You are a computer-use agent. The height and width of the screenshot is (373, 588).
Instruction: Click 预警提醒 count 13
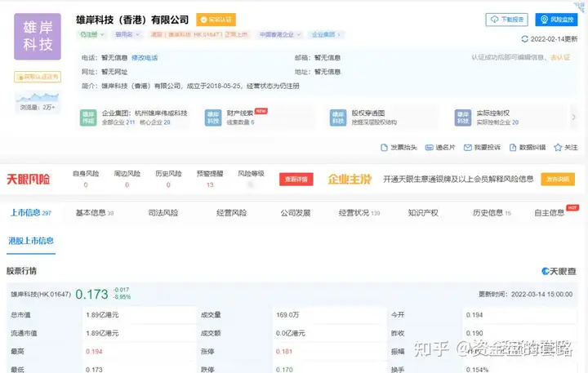210,184
